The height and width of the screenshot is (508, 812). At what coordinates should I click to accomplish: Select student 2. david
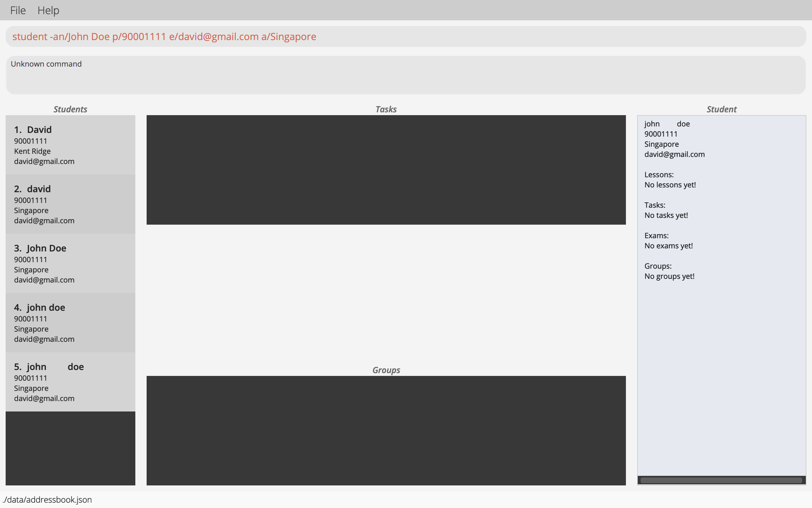tap(70, 204)
